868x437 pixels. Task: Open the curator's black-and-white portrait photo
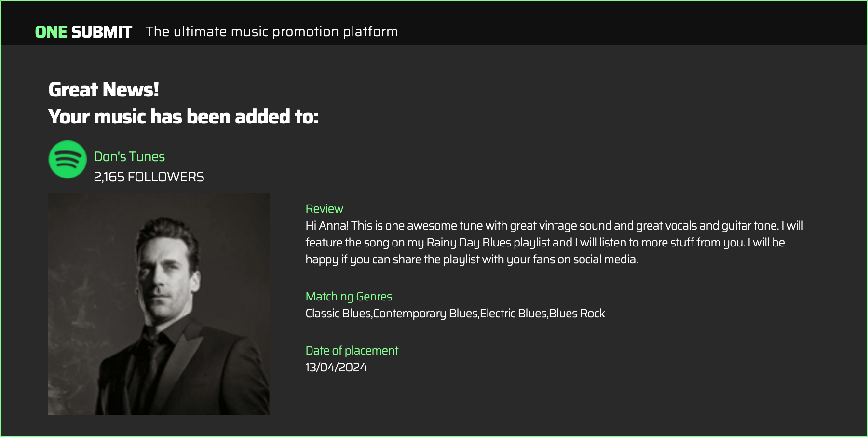159,304
